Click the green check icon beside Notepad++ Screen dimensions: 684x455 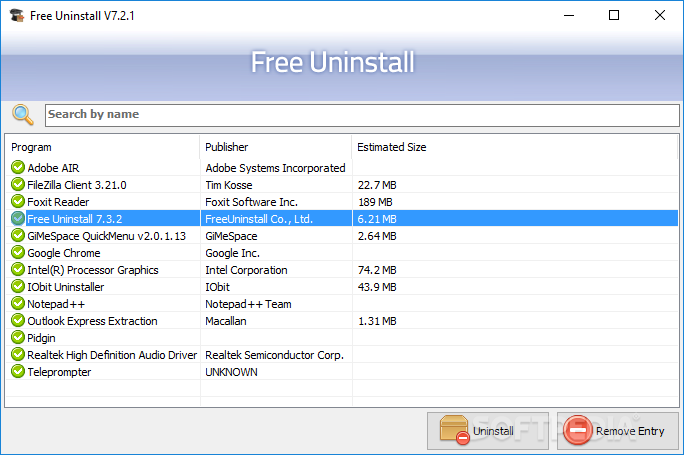[18, 303]
